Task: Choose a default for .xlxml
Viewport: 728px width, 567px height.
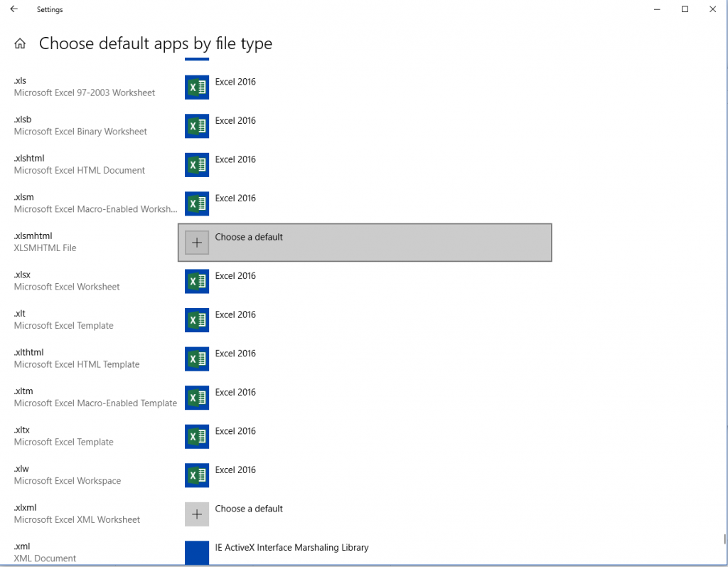Action: [249, 509]
